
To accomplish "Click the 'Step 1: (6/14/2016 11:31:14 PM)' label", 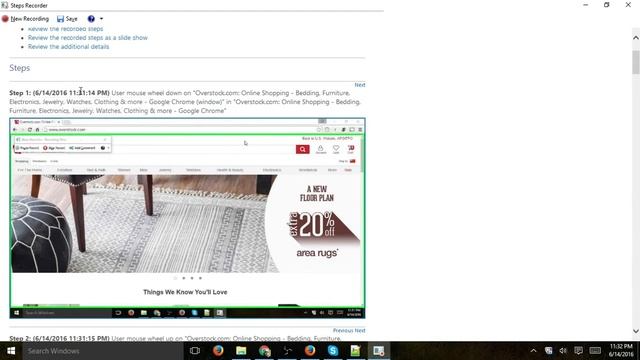I will (60, 93).
